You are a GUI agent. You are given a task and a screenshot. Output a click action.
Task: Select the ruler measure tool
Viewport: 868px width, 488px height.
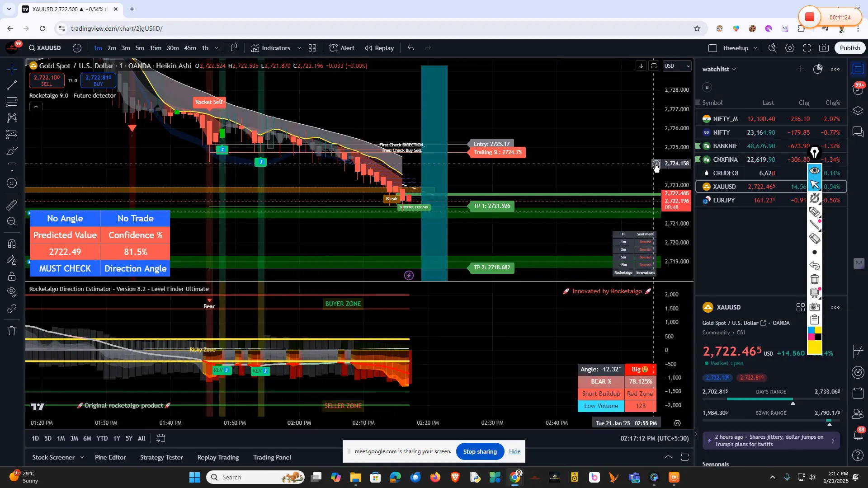pyautogui.click(x=12, y=205)
